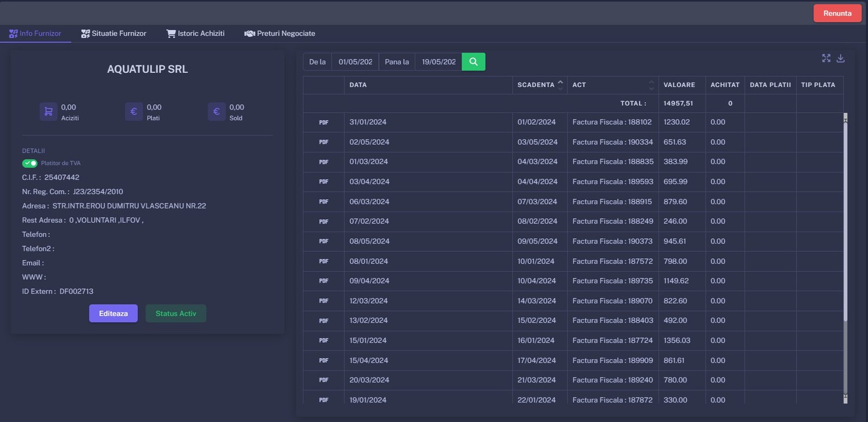Image resolution: width=868 pixels, height=422 pixels.
Task: Open PDF for invoice 188102
Action: point(324,123)
